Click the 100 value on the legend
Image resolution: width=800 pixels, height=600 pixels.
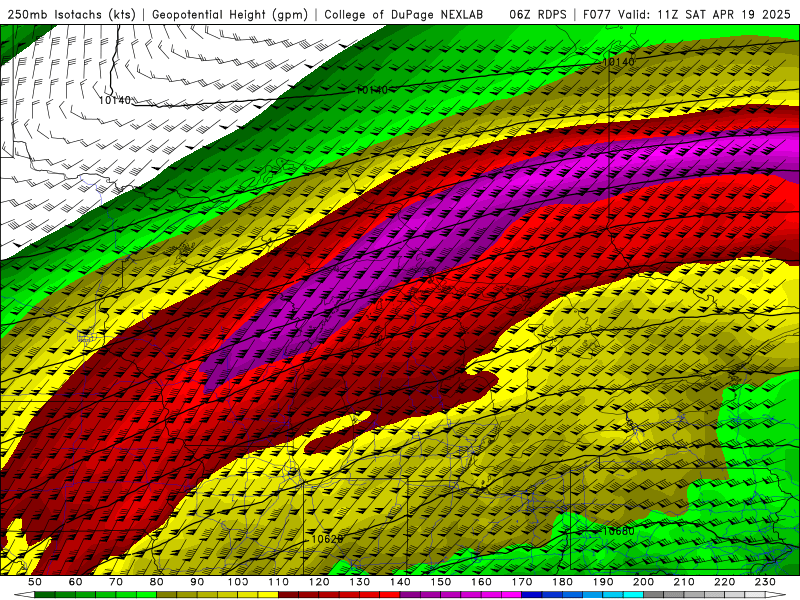[x=238, y=582]
